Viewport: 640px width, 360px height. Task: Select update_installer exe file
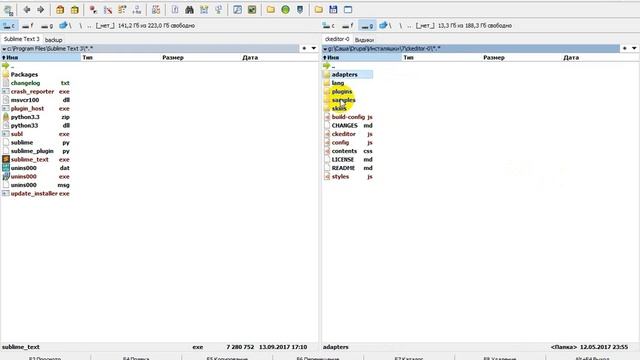pos(36,193)
